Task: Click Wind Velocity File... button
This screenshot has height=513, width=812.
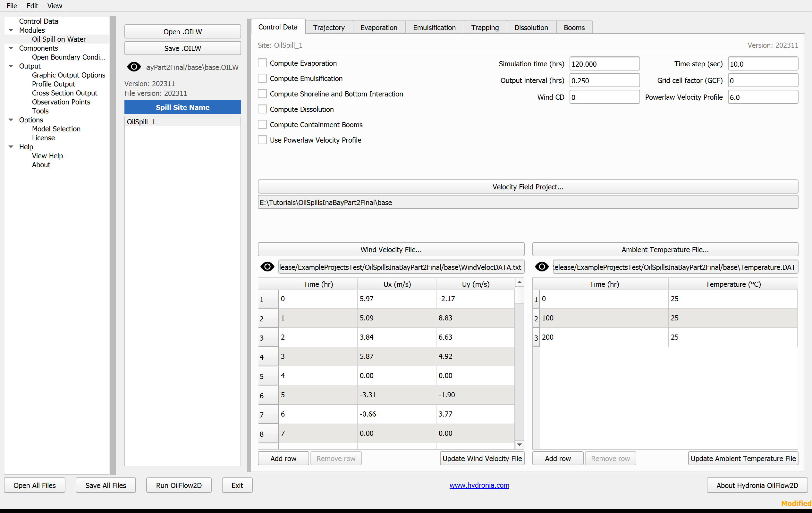Action: click(x=391, y=249)
